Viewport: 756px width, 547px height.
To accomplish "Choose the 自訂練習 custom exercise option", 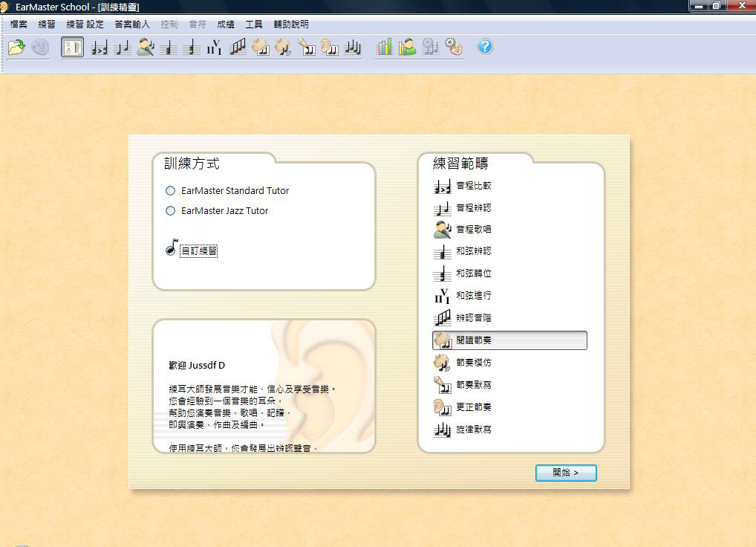I will point(198,251).
